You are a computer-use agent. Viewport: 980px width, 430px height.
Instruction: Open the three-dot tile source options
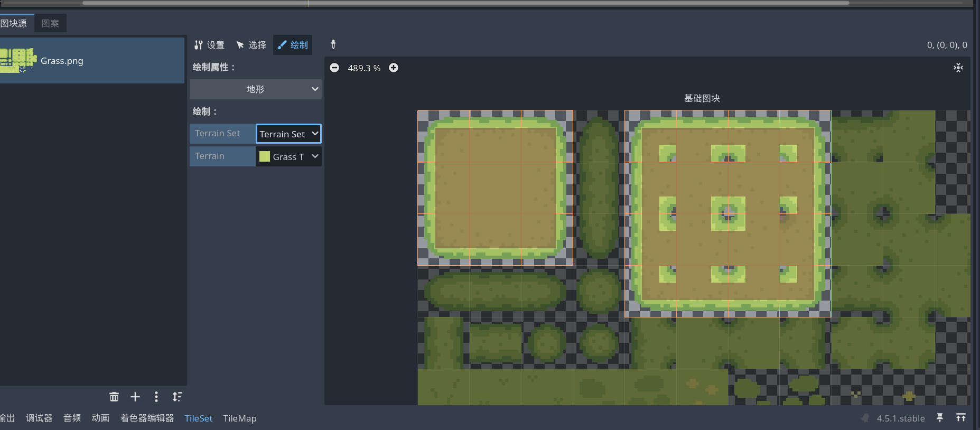[156, 397]
